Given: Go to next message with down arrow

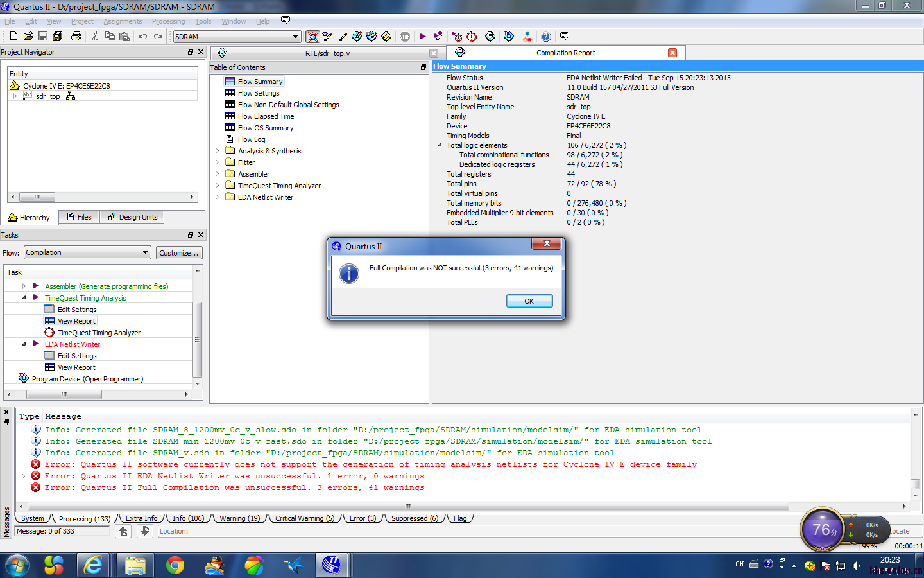Looking at the screenshot, I should tap(145, 531).
